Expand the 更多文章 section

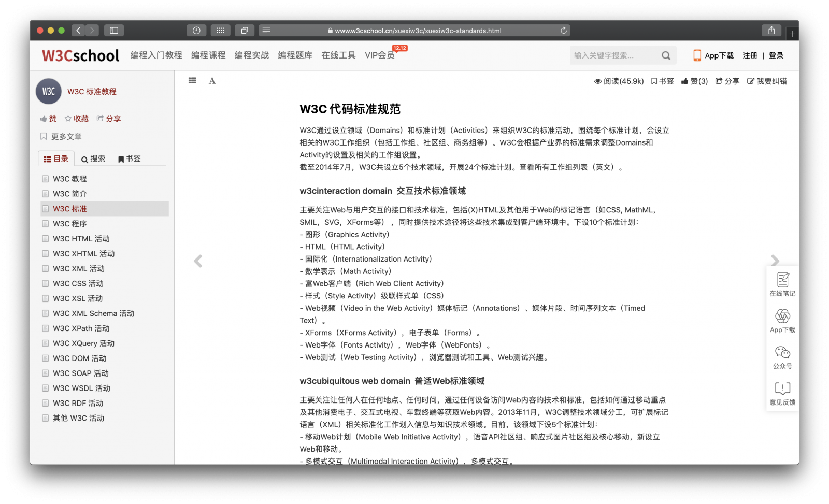pos(61,137)
